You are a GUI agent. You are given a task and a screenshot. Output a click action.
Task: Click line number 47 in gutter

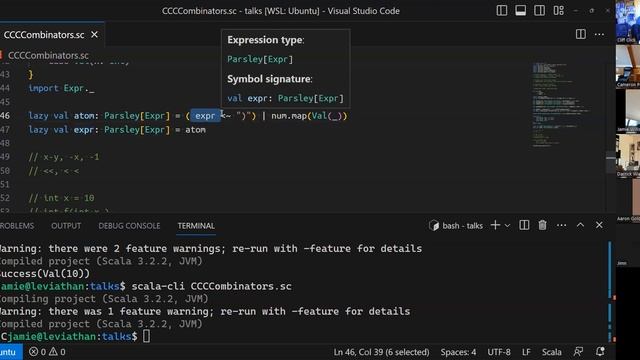[x=5, y=130]
